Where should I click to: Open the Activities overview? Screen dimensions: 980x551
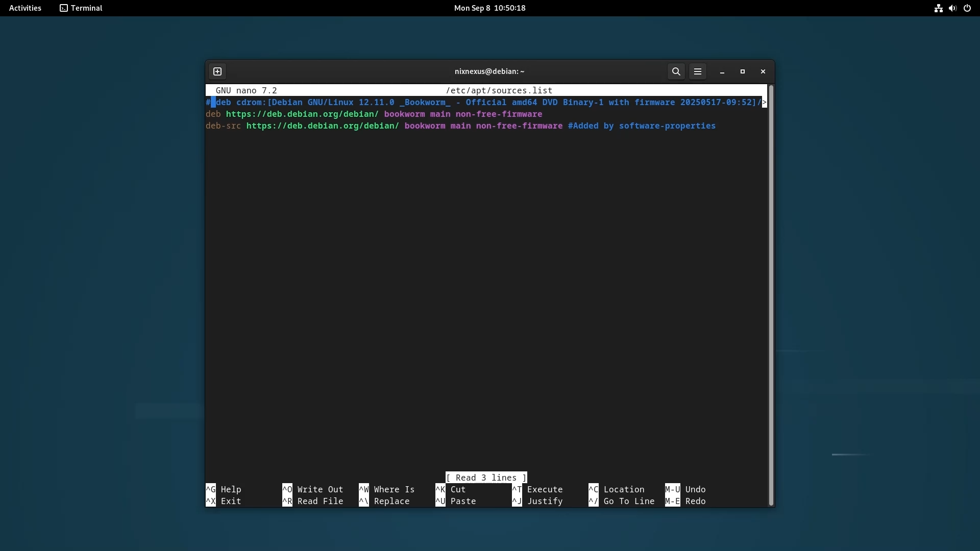point(25,8)
